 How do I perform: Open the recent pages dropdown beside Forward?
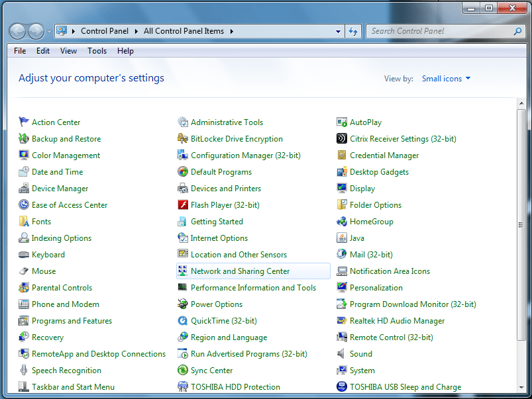click(49, 32)
